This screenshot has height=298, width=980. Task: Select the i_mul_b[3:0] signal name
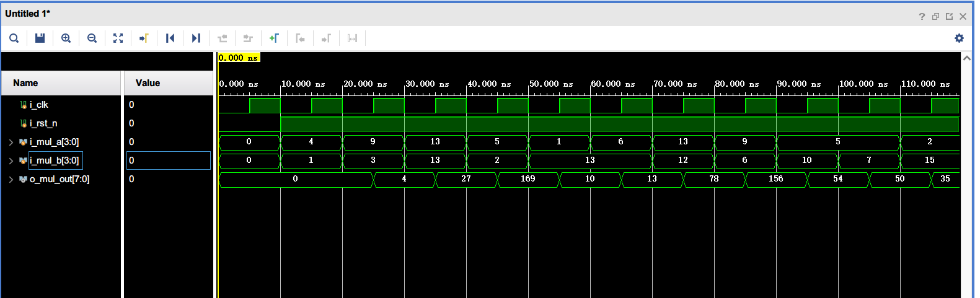click(55, 160)
